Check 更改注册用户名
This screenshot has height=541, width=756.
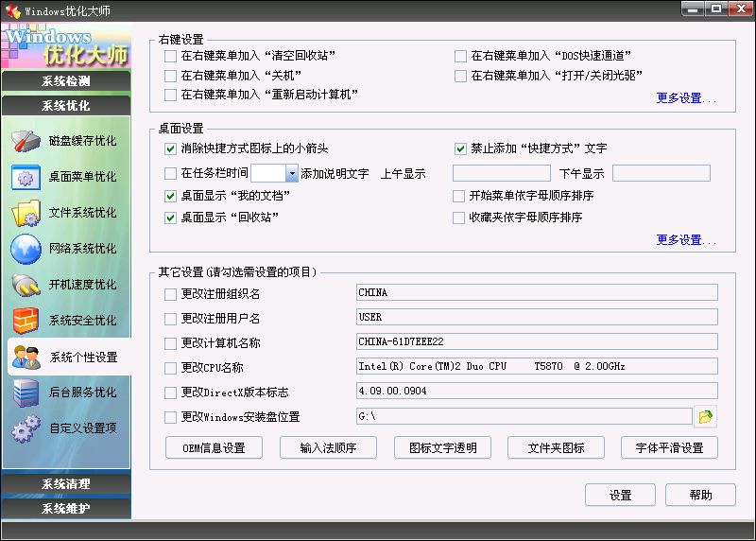(170, 319)
